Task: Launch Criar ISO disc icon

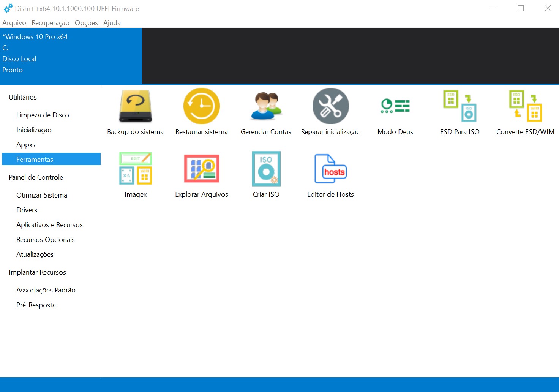Action: coord(266,169)
